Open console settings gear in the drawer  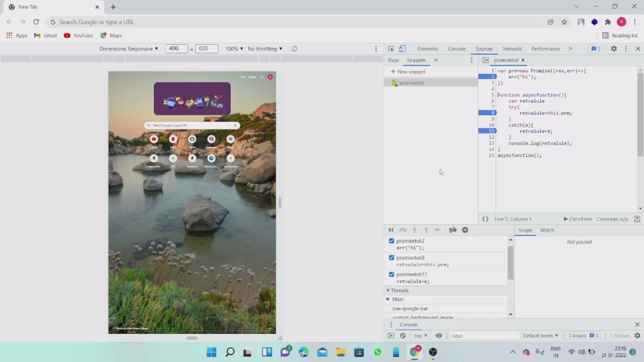[x=637, y=336]
